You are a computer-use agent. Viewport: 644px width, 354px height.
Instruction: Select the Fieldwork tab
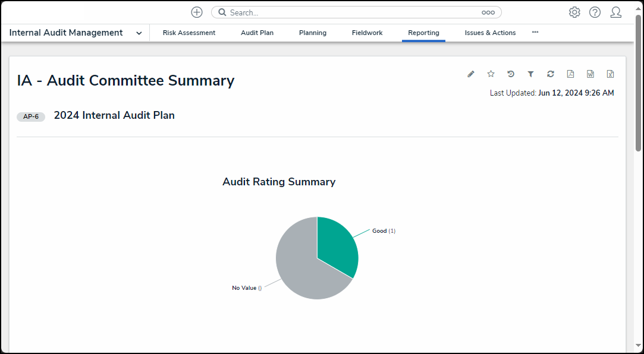pos(367,33)
